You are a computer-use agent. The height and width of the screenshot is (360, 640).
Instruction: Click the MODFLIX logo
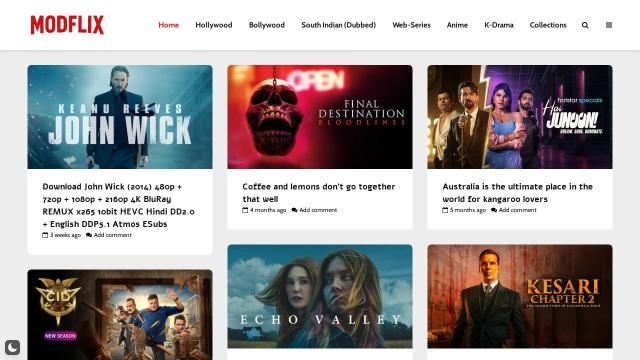pos(67,25)
